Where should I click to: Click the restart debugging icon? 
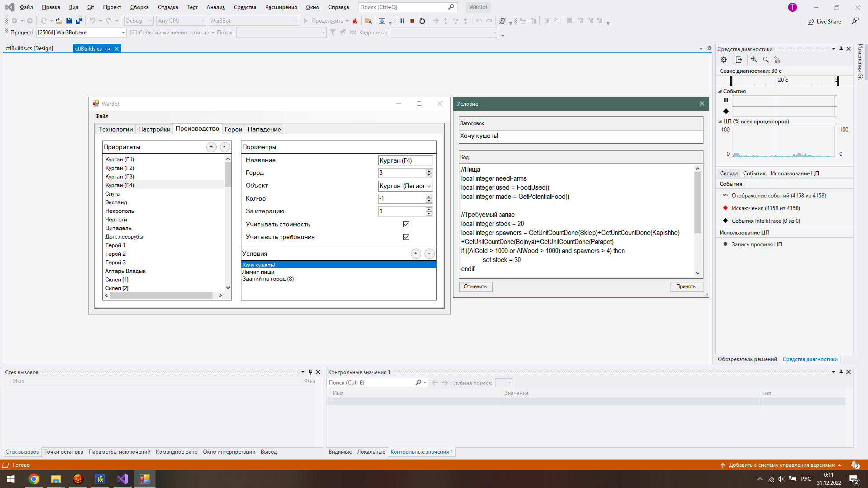coord(422,21)
